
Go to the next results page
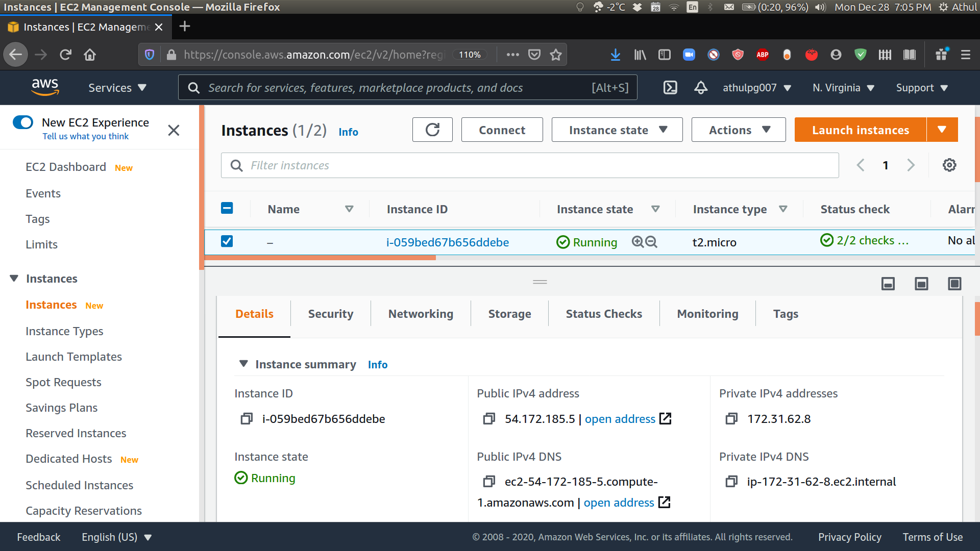click(x=911, y=165)
